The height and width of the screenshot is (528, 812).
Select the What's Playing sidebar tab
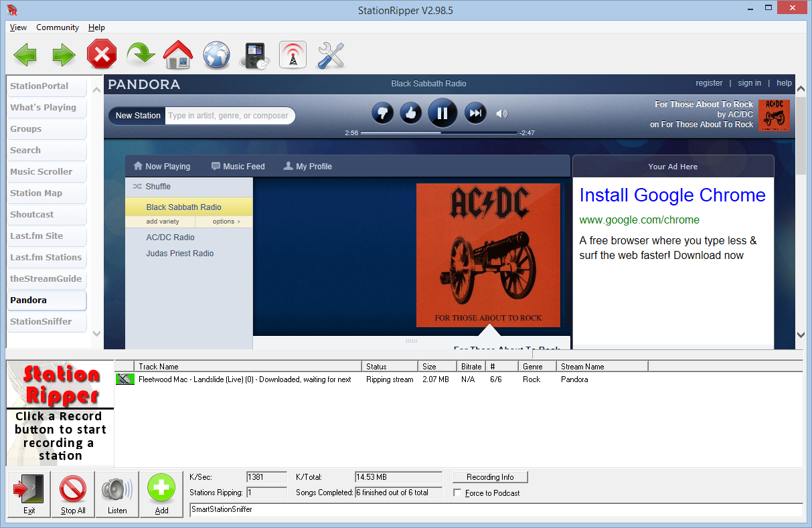(x=47, y=108)
